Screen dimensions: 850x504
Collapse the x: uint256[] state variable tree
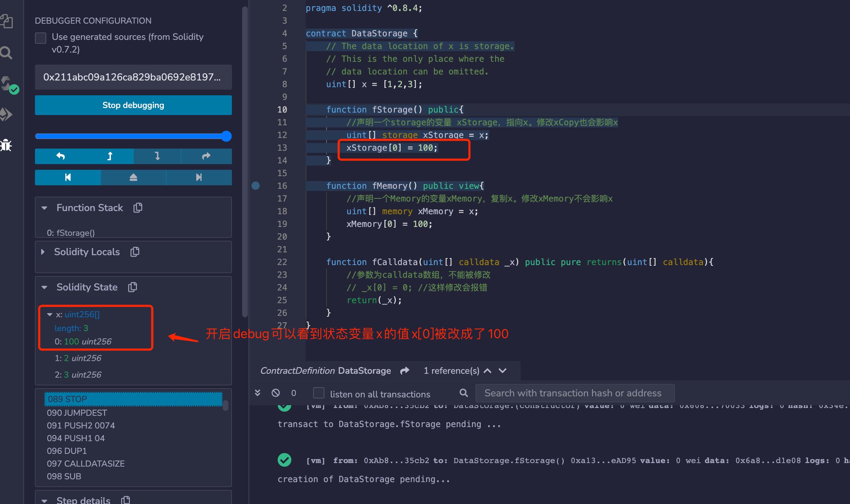49,314
